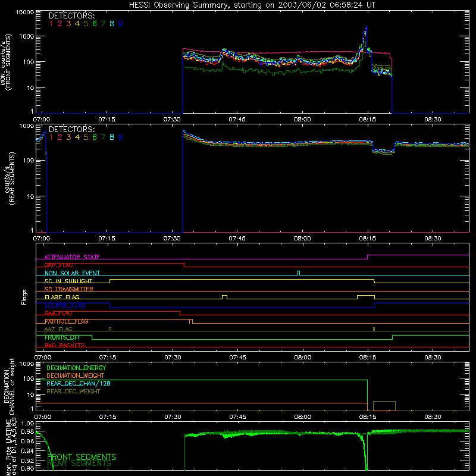Click the HESSI Observing Summary title
The width and height of the screenshot is (476, 476).
pos(252,5)
